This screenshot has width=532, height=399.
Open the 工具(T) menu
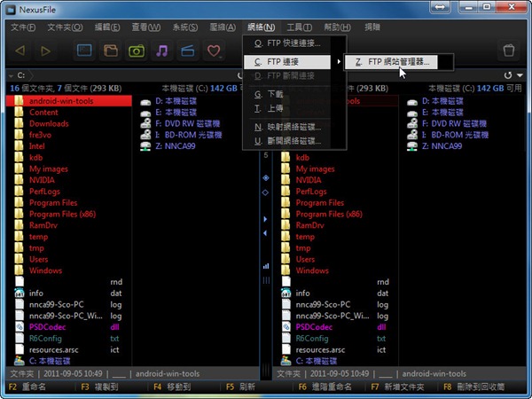[x=299, y=27]
